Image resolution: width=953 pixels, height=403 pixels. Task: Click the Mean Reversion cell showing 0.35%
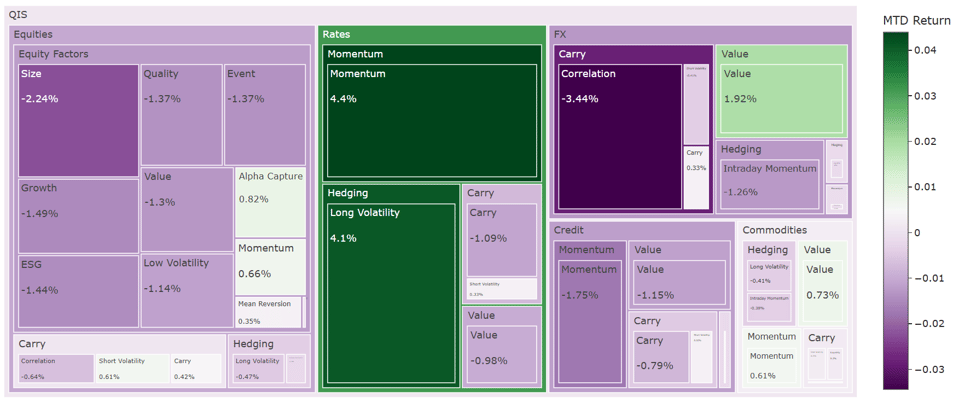click(268, 312)
